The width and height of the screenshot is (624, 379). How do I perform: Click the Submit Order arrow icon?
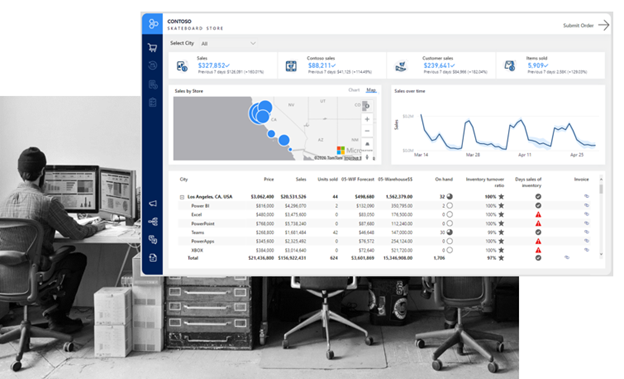pyautogui.click(x=604, y=25)
